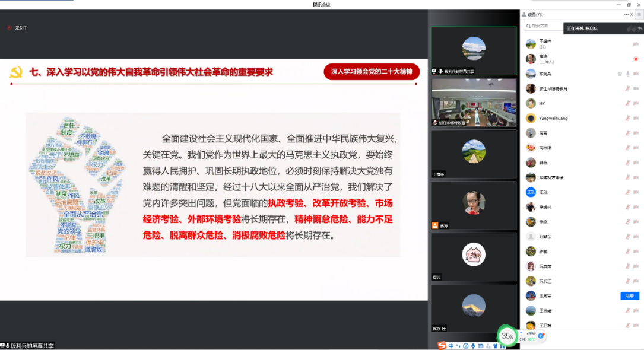Click the blue plus icon beside CPU temperature
The width and height of the screenshot is (644, 350).
541,336
